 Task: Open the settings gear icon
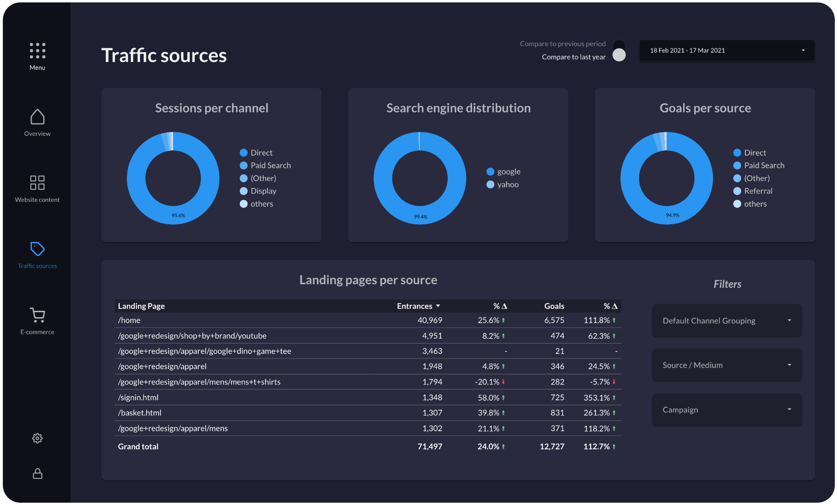coord(37,438)
